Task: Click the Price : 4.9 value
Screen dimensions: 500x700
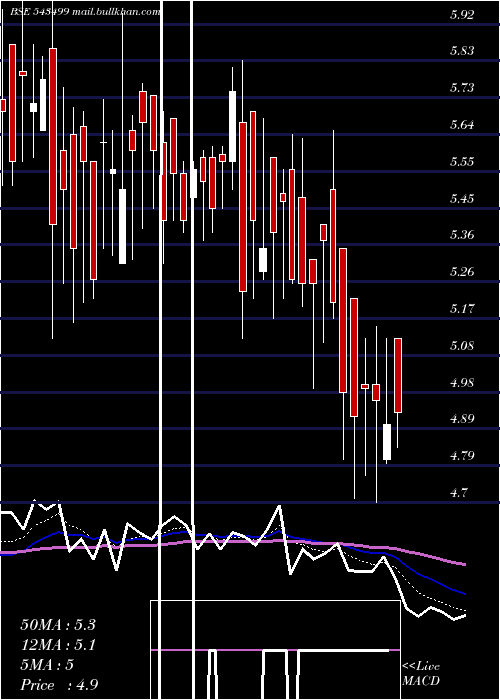Action: pyautogui.click(x=59, y=685)
